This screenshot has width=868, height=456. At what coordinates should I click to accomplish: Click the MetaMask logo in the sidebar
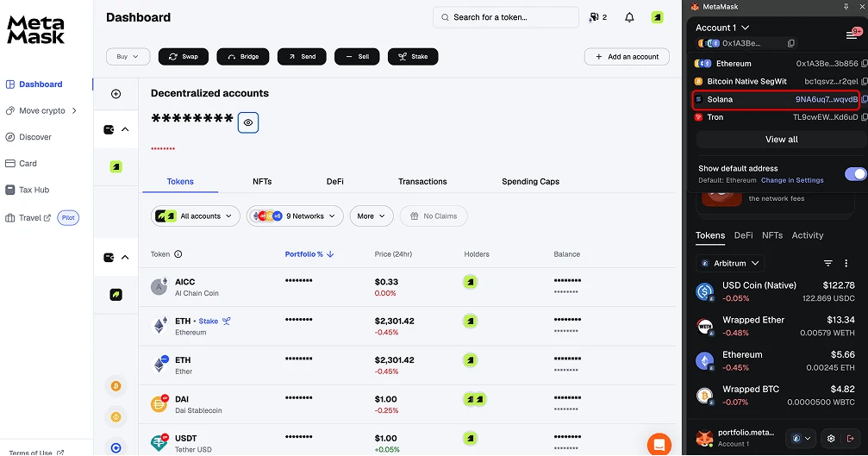36,29
